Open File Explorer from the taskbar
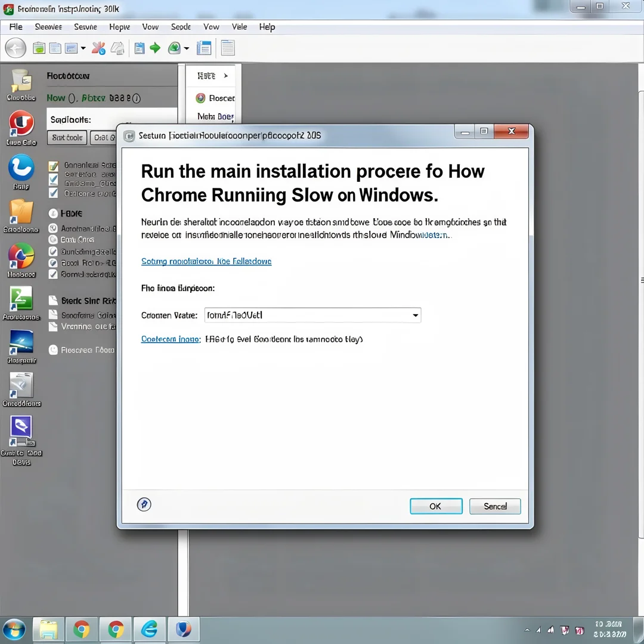 point(48,629)
